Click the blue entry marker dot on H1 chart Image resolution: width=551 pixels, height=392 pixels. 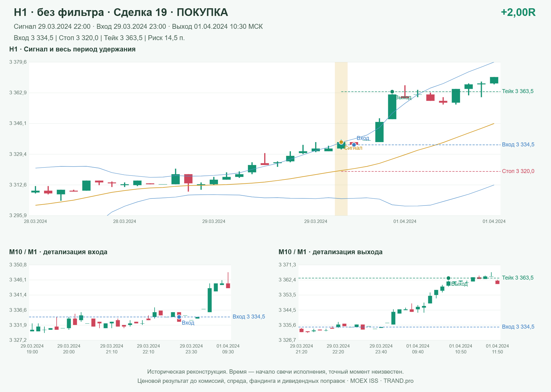(x=354, y=145)
